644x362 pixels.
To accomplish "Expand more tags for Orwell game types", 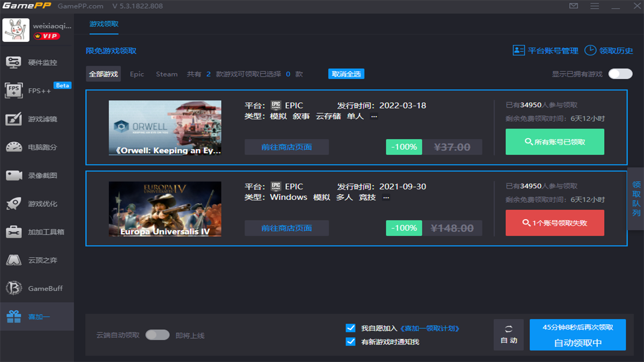I will coord(374,116).
